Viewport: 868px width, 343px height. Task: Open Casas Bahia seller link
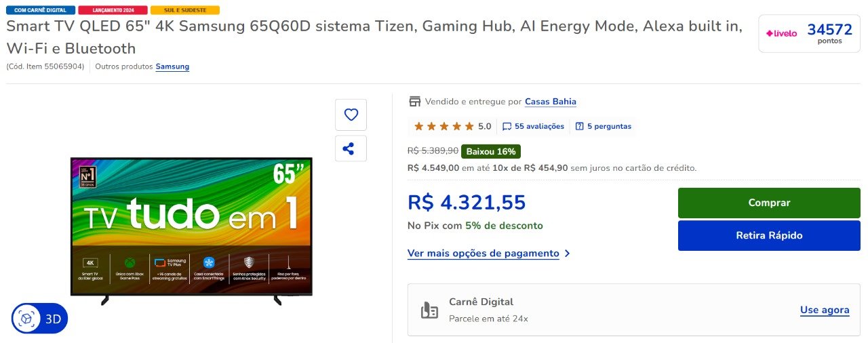551,102
